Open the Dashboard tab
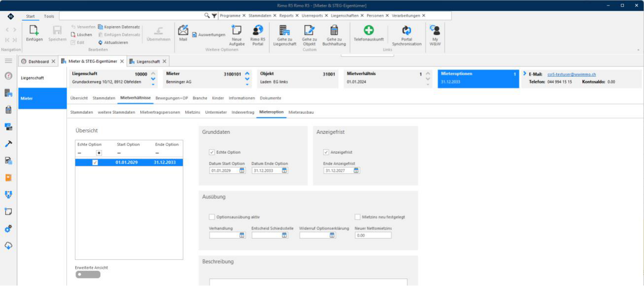The height and width of the screenshot is (286, 644). tap(38, 62)
